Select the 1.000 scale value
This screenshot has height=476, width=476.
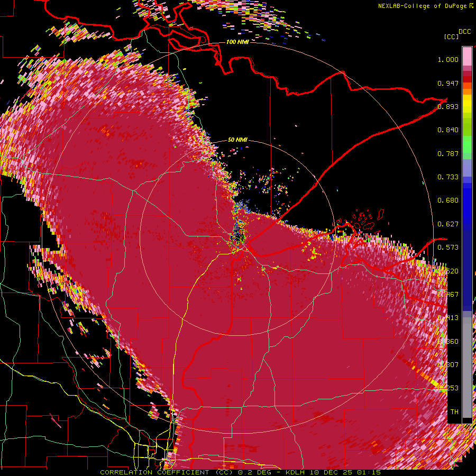(448, 59)
